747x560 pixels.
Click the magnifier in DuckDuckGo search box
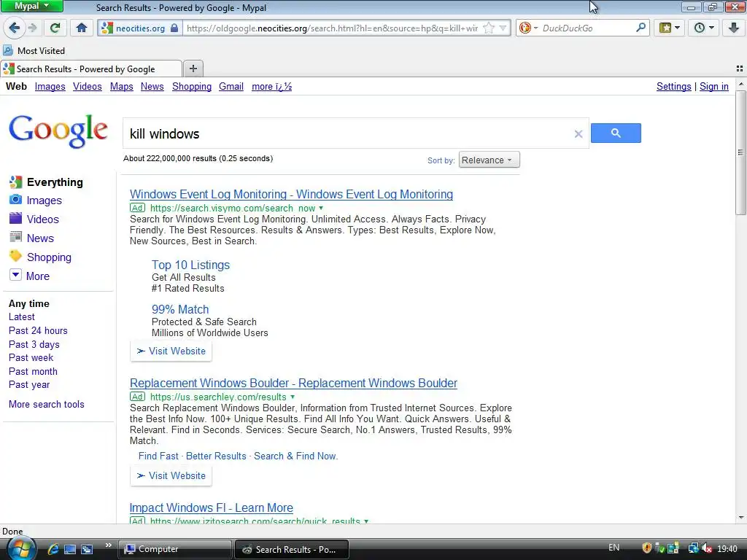pos(640,28)
